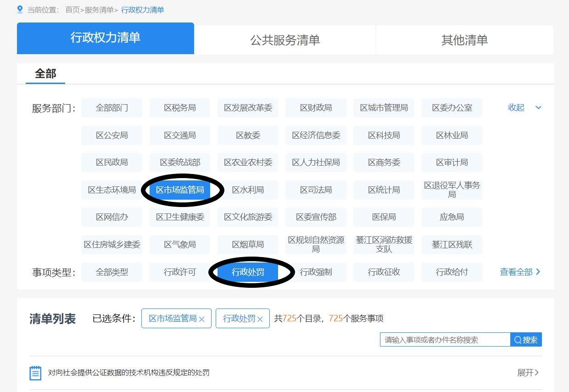Remove the 行政处罚 filter with its X icon

(260, 319)
